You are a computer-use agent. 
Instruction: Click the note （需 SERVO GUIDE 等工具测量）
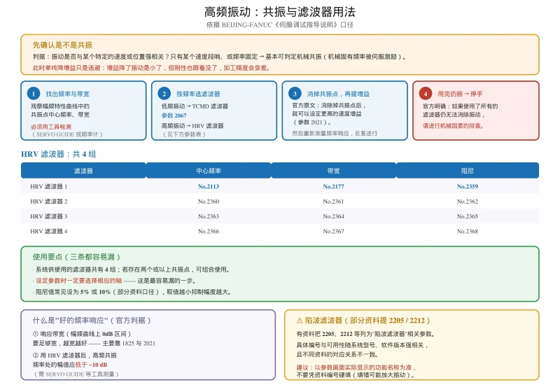(x=76, y=374)
